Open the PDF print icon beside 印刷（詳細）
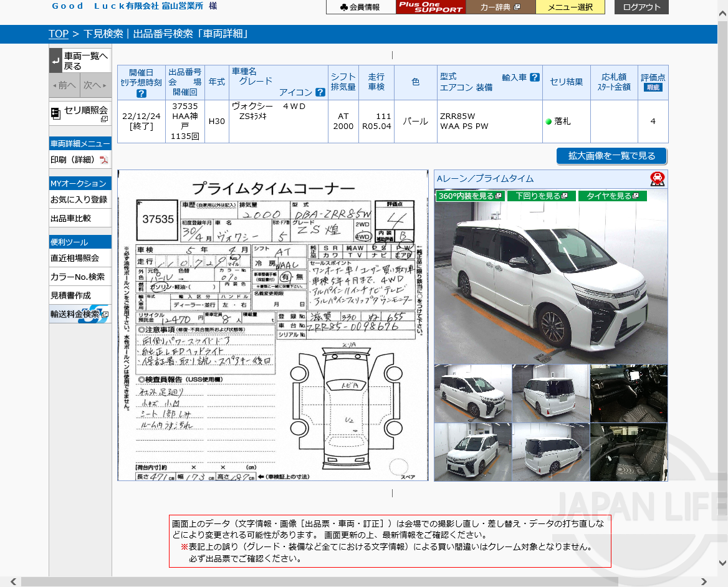 coord(105,160)
